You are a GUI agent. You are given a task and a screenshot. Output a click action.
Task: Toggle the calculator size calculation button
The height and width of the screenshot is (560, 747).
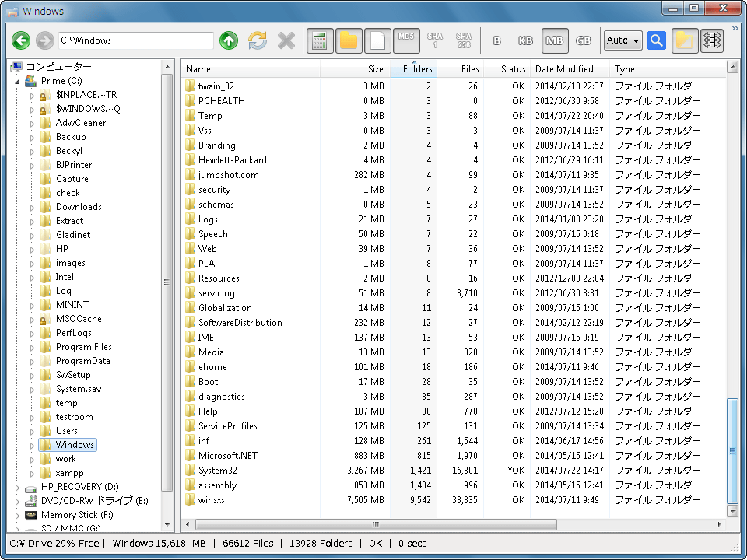(x=320, y=40)
